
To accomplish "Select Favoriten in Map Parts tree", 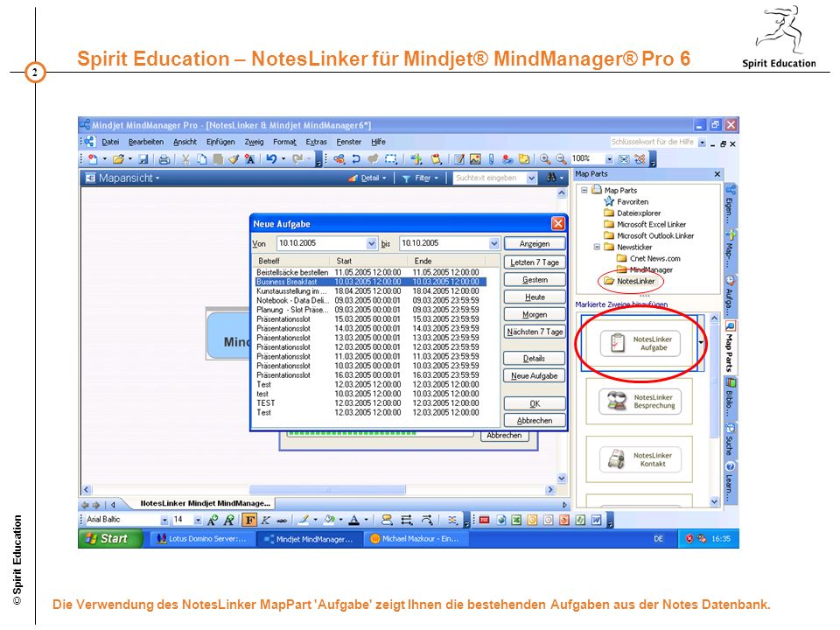I will coord(626,202).
